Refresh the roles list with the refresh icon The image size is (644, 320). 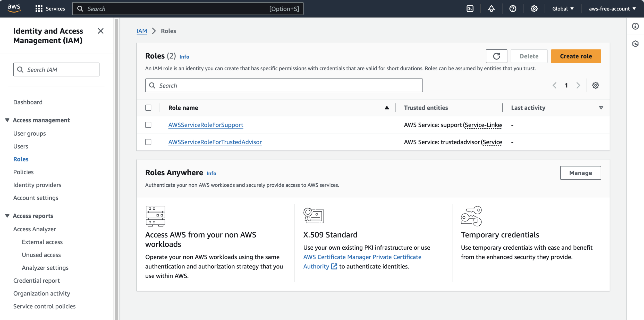[x=496, y=56]
